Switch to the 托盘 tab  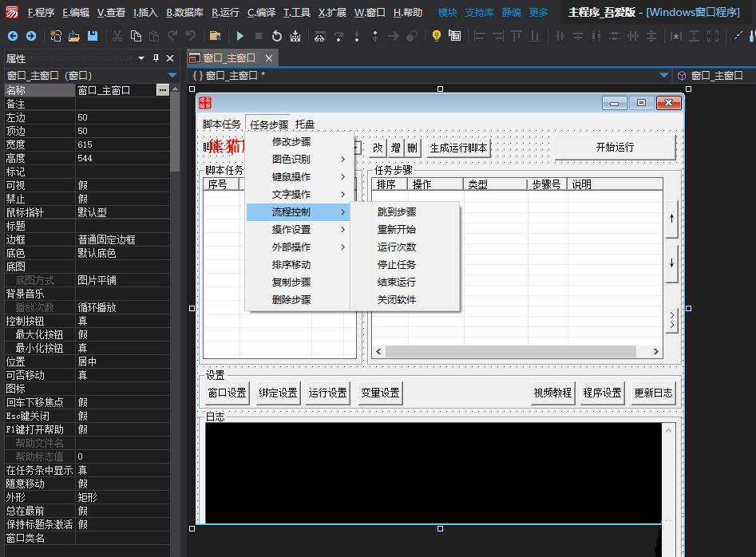(305, 124)
